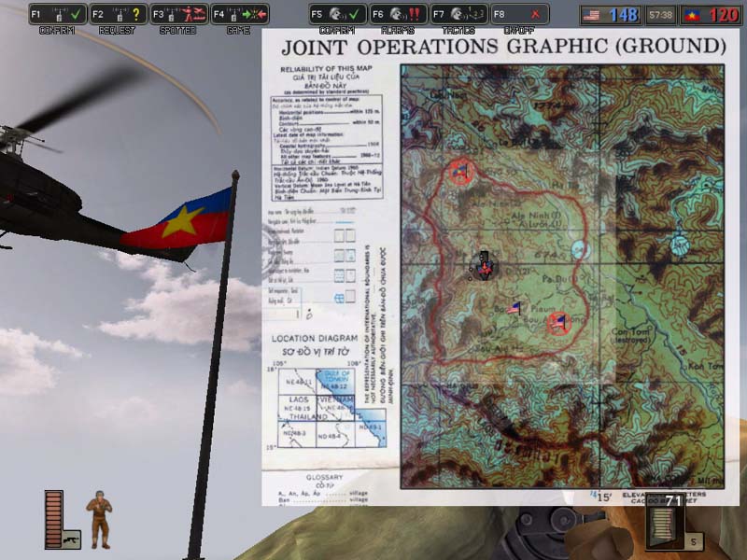The width and height of the screenshot is (747, 560).
Task: Click the soldier stance icon
Action: tap(99, 518)
